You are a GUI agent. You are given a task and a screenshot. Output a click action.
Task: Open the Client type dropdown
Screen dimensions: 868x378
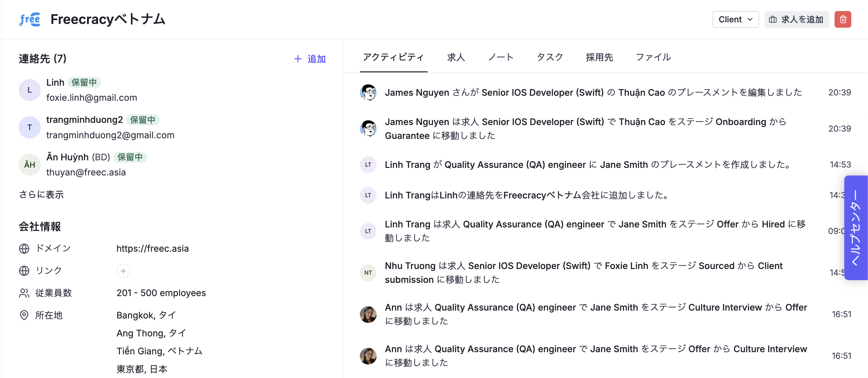point(735,20)
